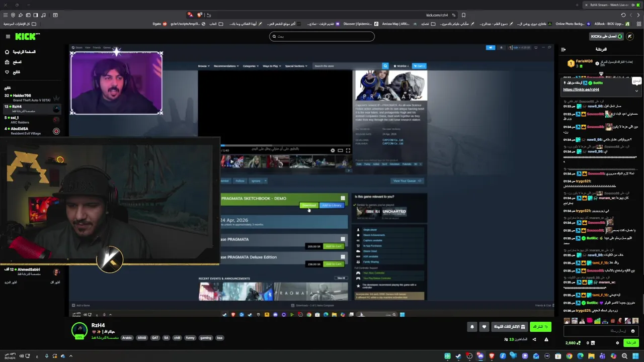The width and height of the screenshot is (644, 362).
Task: Open the browser music player icon
Action: click(x=43, y=15)
